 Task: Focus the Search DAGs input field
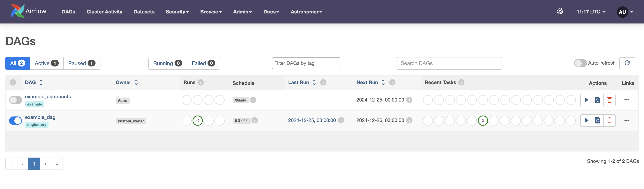pyautogui.click(x=448, y=63)
